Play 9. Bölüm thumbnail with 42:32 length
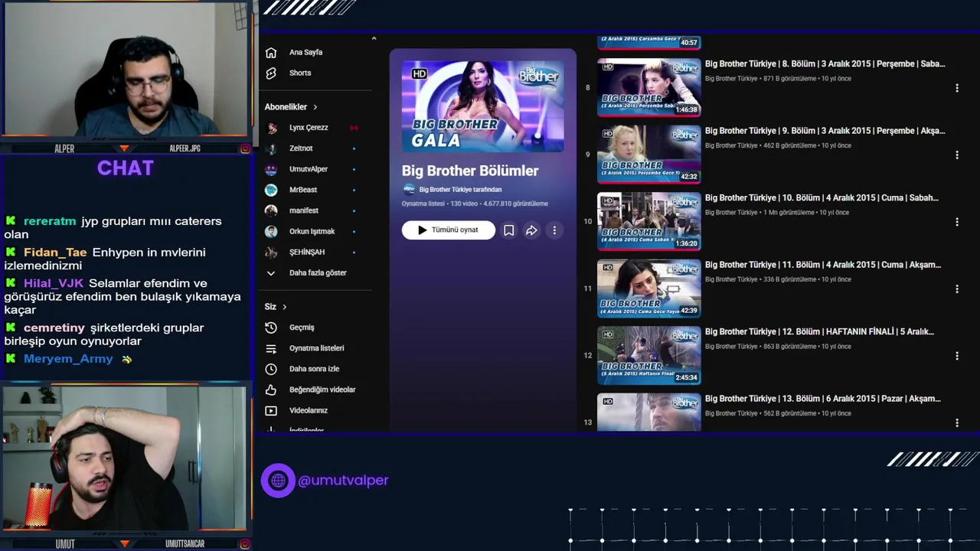The height and width of the screenshot is (551, 980). point(649,154)
